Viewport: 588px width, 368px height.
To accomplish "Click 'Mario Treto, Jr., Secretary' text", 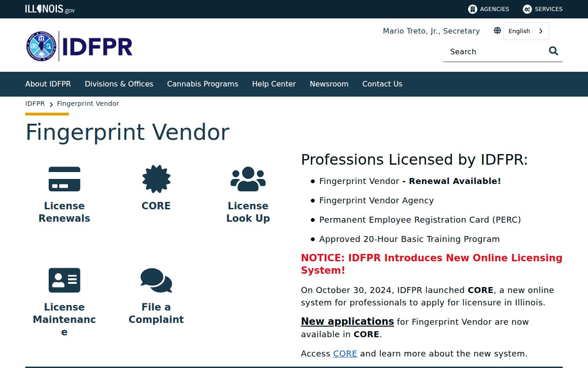I will (431, 31).
